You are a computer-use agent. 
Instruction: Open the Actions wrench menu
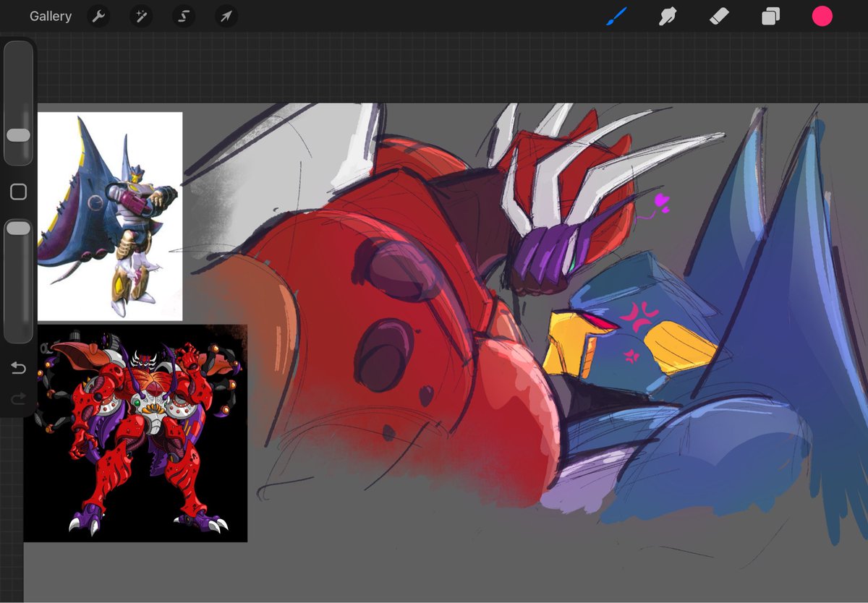98,17
